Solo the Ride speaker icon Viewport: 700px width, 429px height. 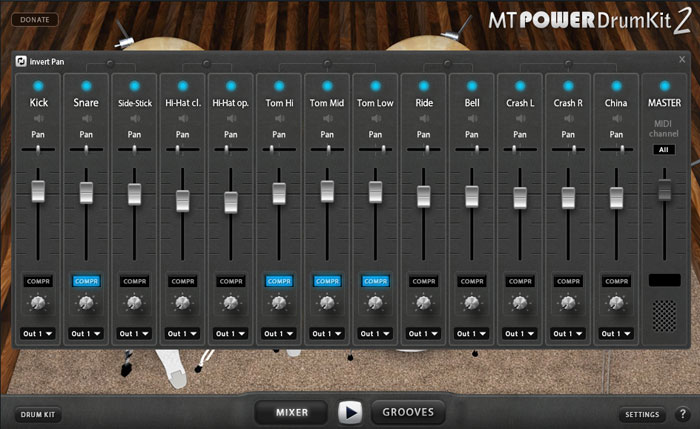(425, 119)
